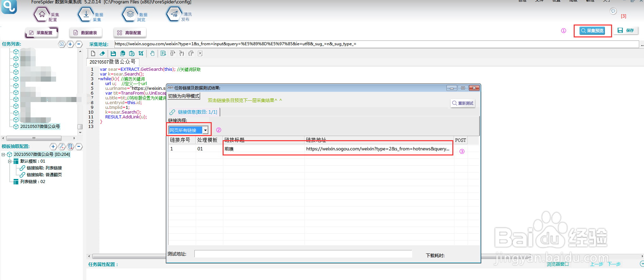The image size is (644, 280).
Task: Click the middle braces icon in script toolbar
Action: click(181, 53)
